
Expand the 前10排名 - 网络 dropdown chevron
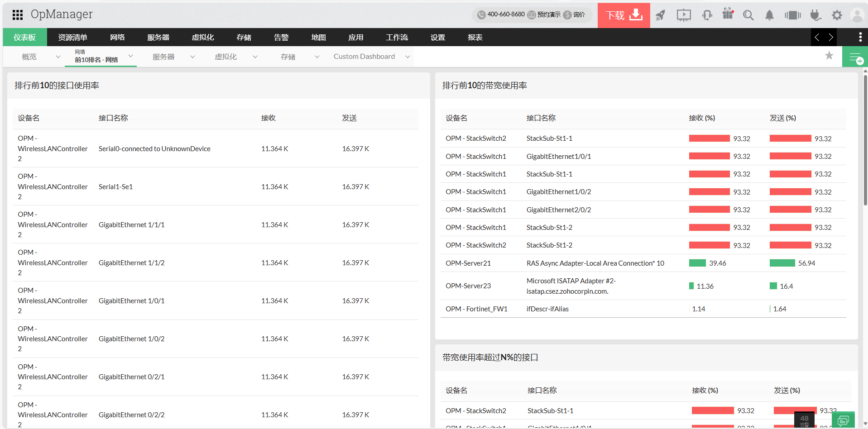pos(130,56)
